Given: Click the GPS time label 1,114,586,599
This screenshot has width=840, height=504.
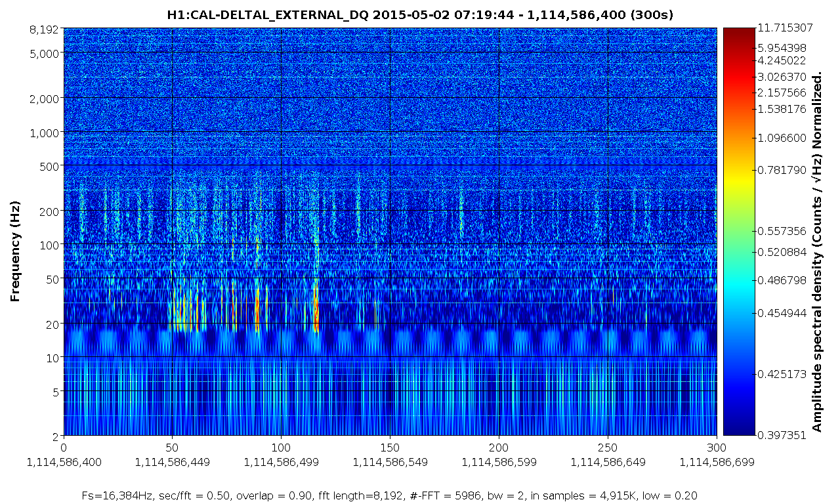Looking at the screenshot, I should [x=499, y=462].
